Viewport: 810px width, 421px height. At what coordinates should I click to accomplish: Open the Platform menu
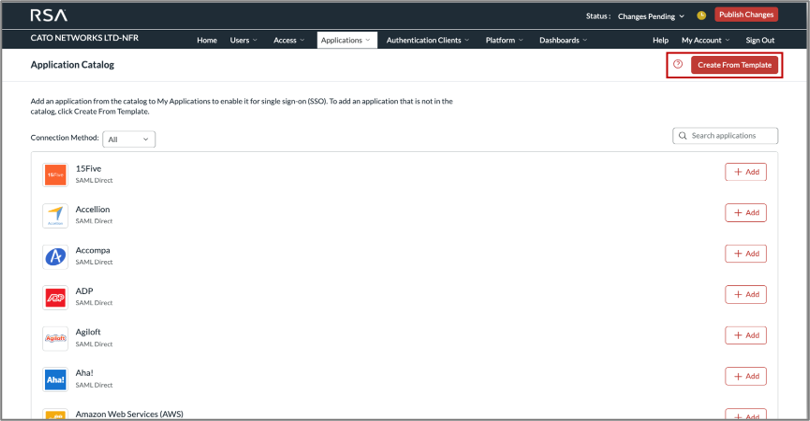point(504,40)
